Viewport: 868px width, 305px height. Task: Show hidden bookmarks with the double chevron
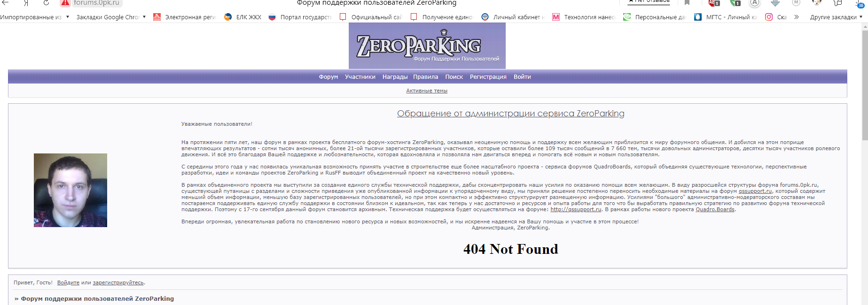click(797, 17)
